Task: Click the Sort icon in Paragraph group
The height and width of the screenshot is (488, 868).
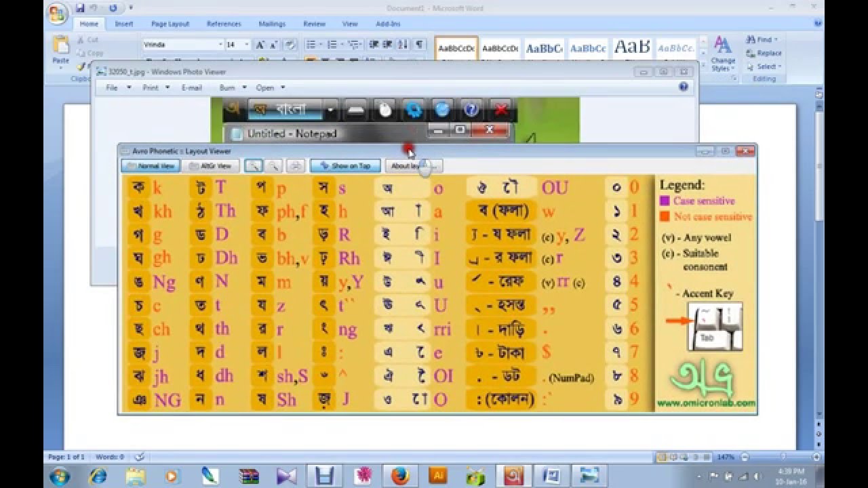Action: (403, 45)
